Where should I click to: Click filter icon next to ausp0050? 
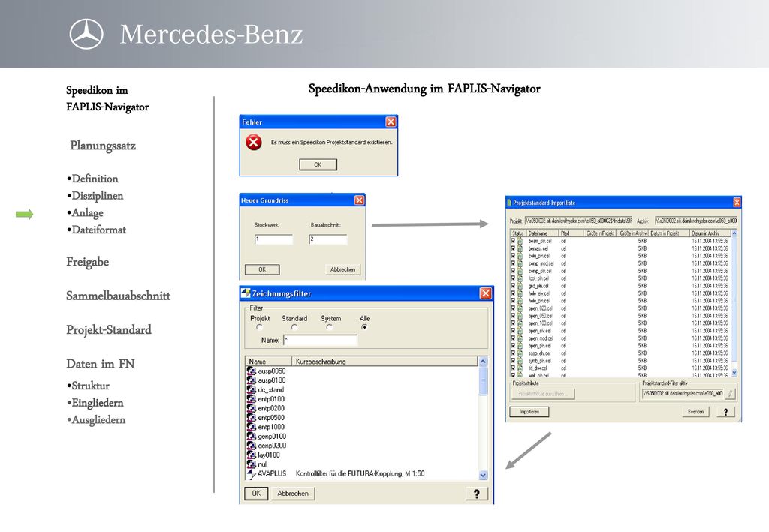click(x=251, y=371)
